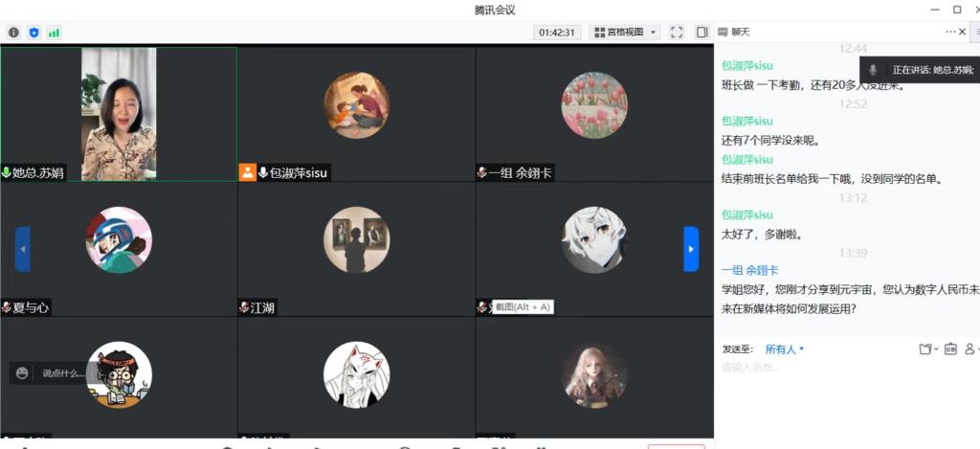
Task: Click the red packet icon in chat
Action: 950,349
